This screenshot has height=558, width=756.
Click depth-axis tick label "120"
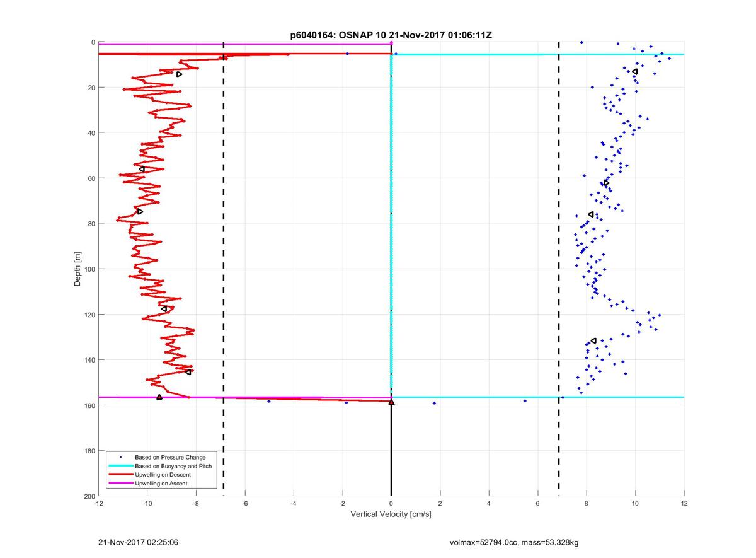tap(89, 315)
